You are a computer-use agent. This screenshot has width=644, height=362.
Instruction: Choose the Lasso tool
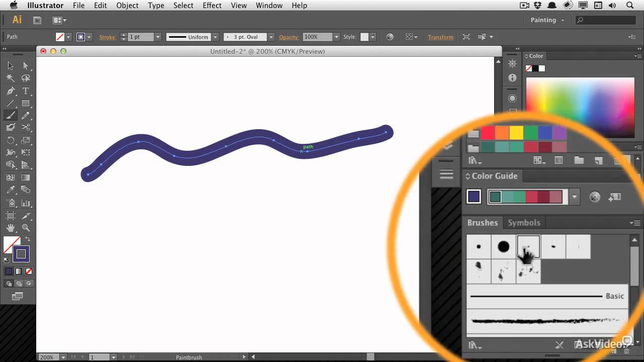click(x=26, y=78)
